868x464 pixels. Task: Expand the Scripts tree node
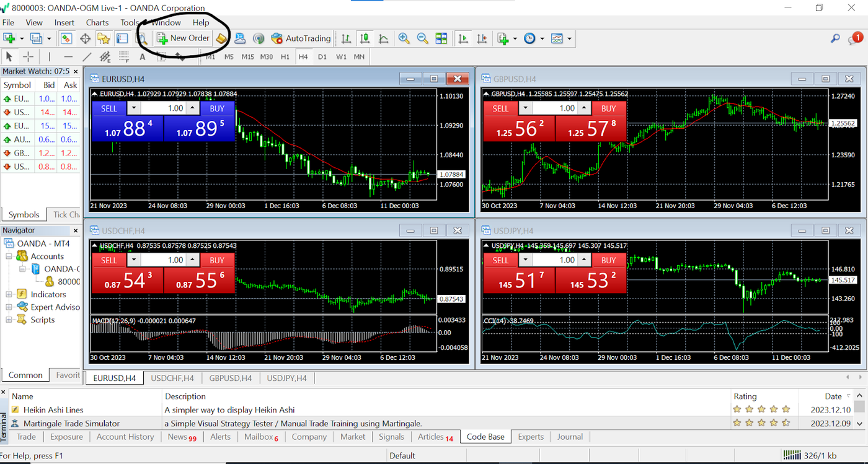pyautogui.click(x=9, y=320)
